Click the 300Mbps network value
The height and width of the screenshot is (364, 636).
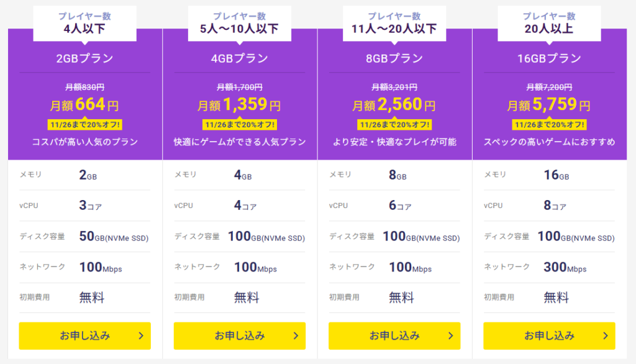click(565, 267)
